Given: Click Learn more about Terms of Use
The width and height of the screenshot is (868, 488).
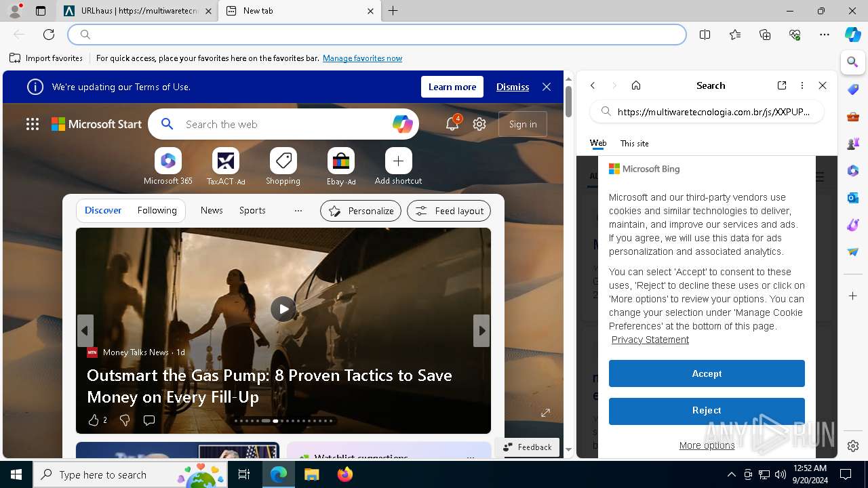Looking at the screenshot, I should pyautogui.click(x=452, y=87).
